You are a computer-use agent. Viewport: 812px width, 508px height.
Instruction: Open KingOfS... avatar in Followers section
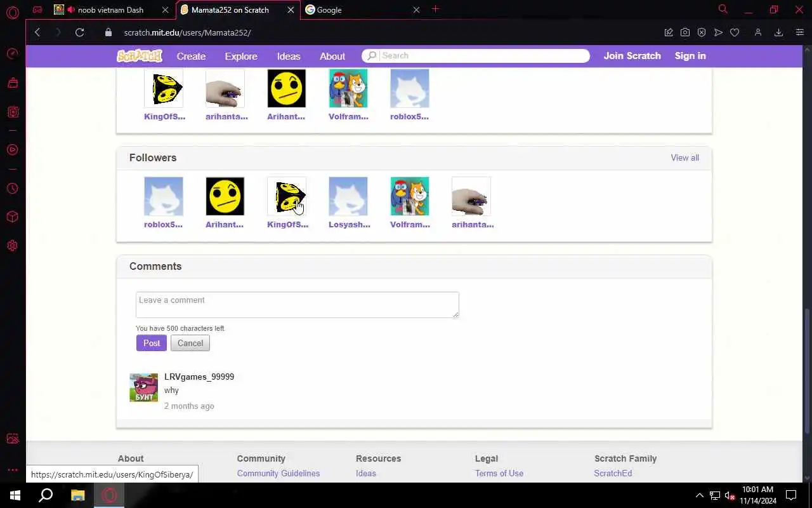coord(287,196)
